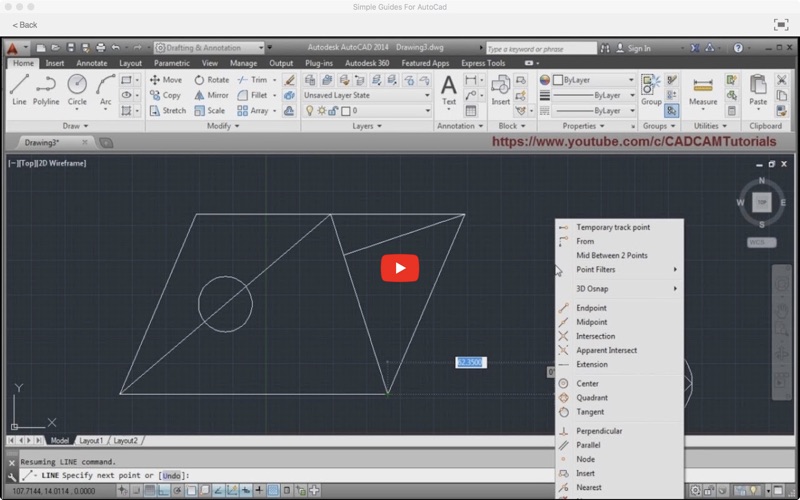800x500 pixels.
Task: Click the Sign In button
Action: click(633, 48)
